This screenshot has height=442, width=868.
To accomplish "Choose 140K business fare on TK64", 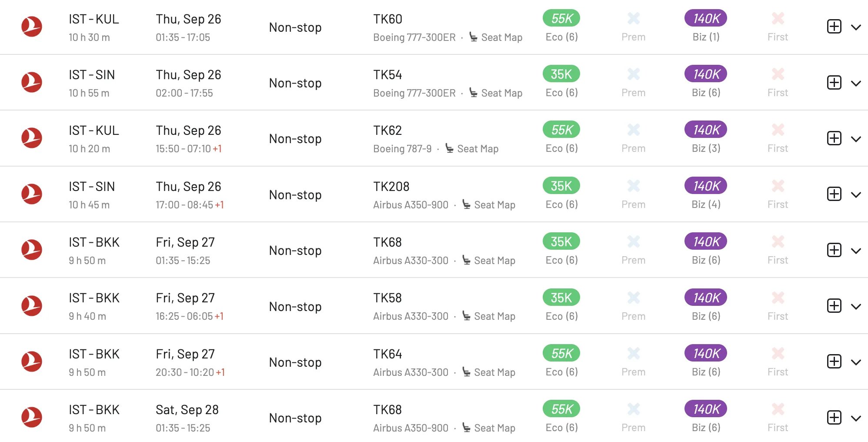I will coord(706,353).
